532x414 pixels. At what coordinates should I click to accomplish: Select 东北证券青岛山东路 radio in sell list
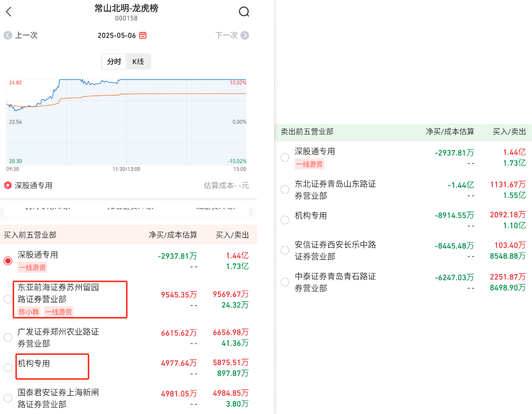285,190
